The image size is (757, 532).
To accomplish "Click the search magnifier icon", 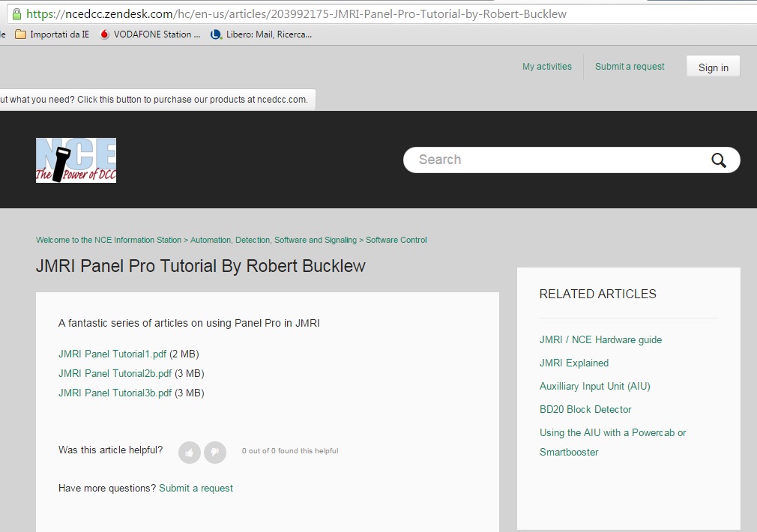I will [718, 160].
